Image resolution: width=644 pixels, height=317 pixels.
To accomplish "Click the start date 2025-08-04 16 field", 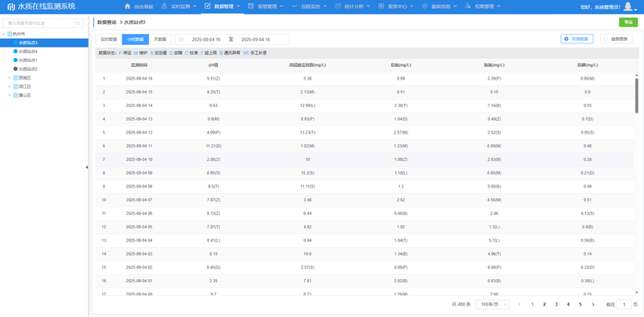I will coord(206,39).
